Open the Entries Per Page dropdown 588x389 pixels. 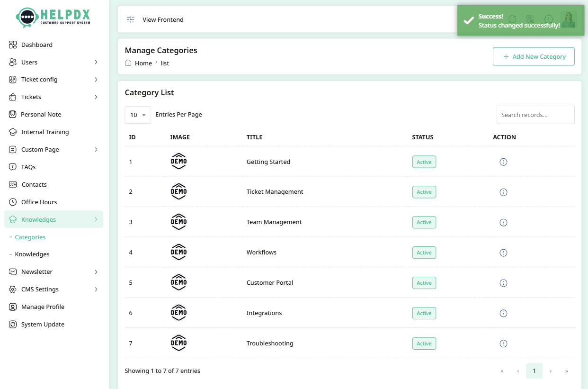click(138, 115)
